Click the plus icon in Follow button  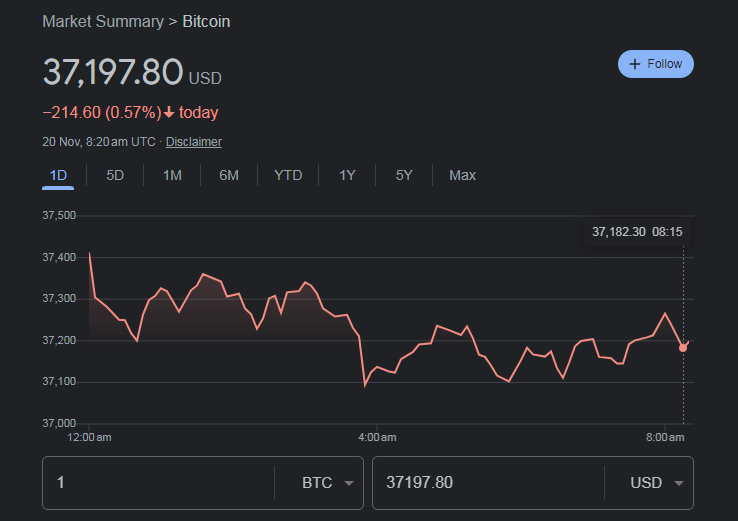pos(635,64)
